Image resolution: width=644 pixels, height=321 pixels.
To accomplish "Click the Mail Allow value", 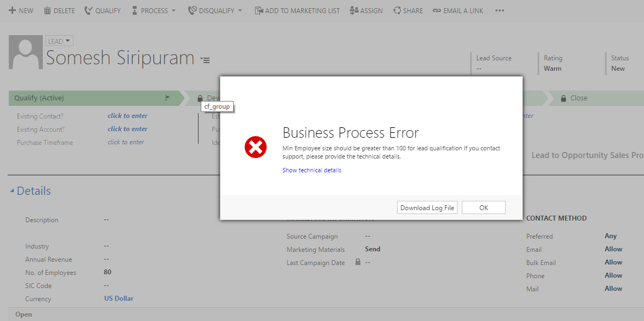I will click(613, 289).
